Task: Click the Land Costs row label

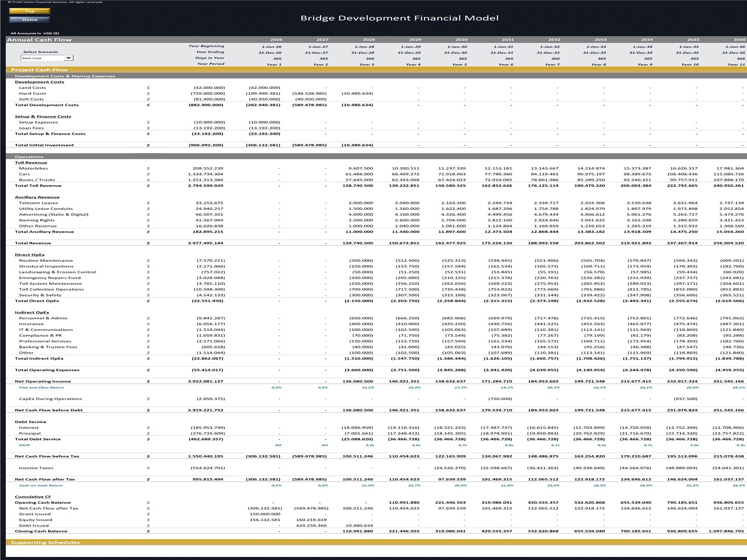Action: [x=32, y=88]
